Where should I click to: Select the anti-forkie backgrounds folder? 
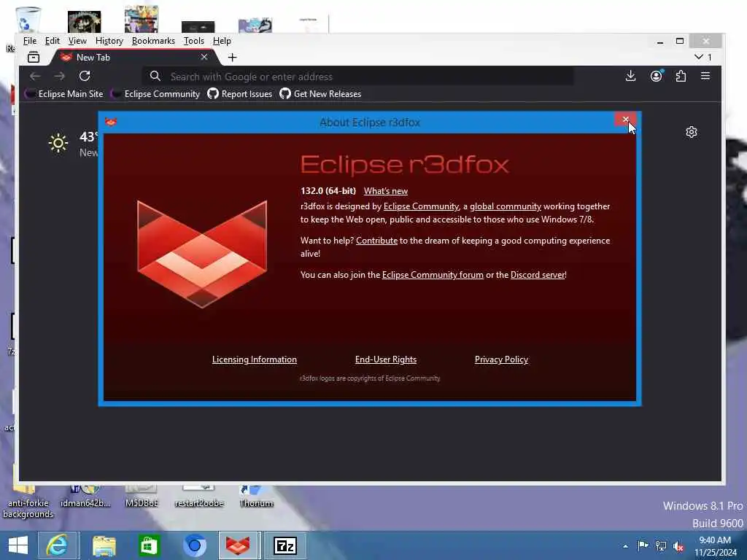coord(28,502)
